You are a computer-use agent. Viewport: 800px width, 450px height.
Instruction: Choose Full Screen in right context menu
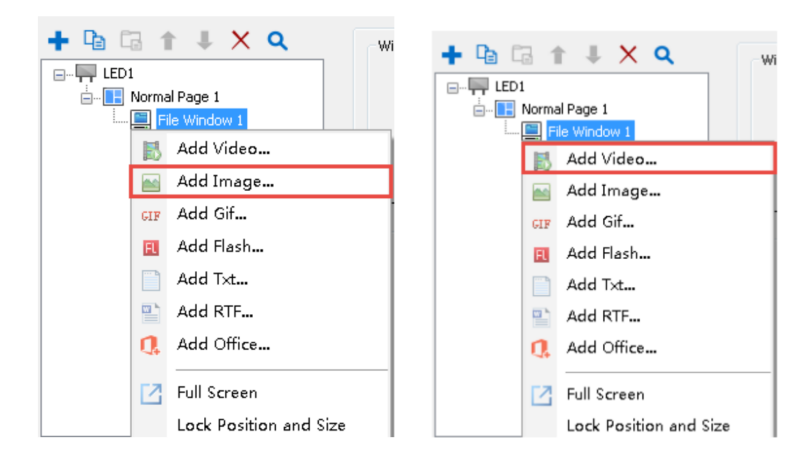click(x=648, y=394)
